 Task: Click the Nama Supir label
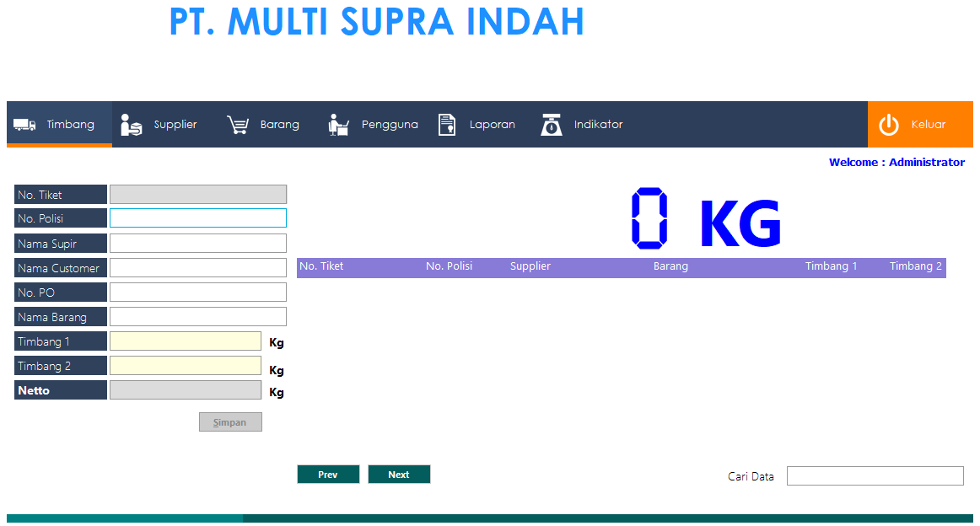point(61,243)
